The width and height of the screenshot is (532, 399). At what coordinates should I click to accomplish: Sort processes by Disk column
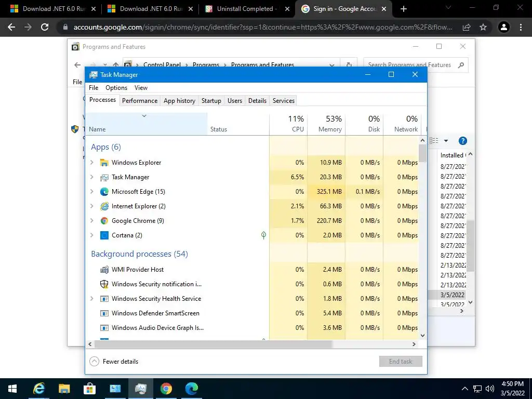tap(364, 124)
